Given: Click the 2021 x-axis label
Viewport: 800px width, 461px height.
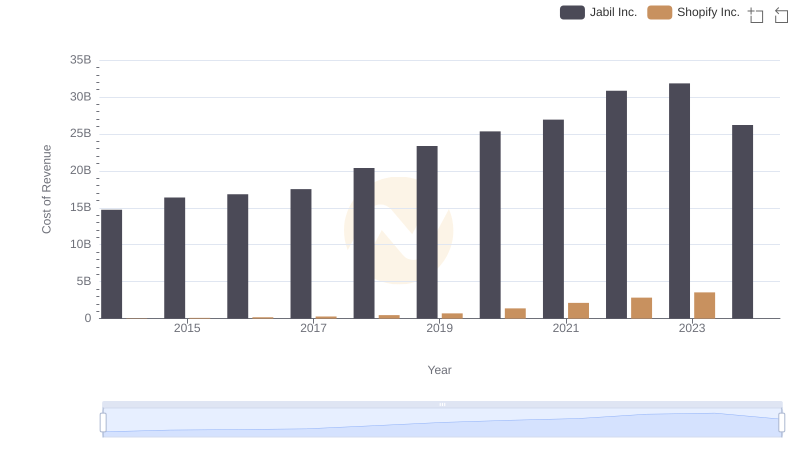Looking at the screenshot, I should coord(566,328).
